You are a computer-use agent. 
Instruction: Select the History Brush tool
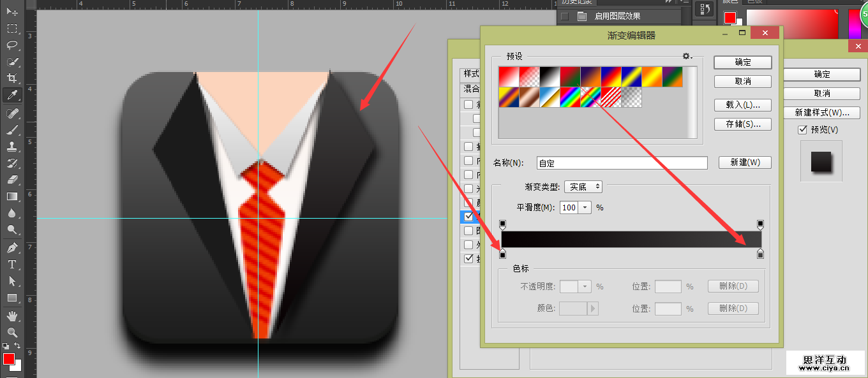(x=12, y=163)
